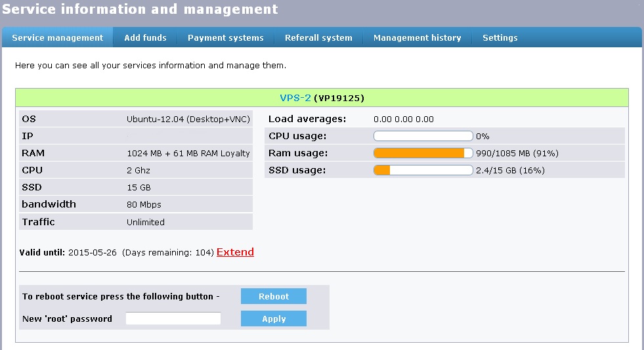Open the Service management tab
This screenshot has width=644, height=350.
58,37
